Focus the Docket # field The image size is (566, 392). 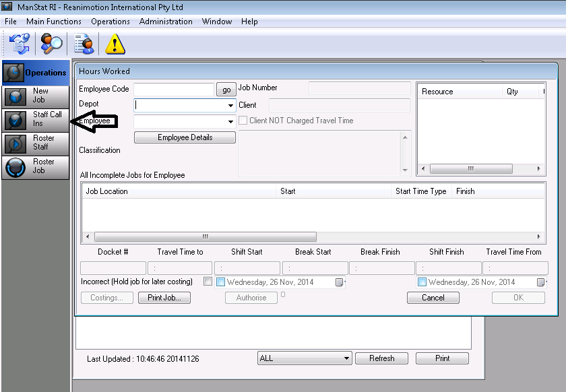(x=113, y=268)
